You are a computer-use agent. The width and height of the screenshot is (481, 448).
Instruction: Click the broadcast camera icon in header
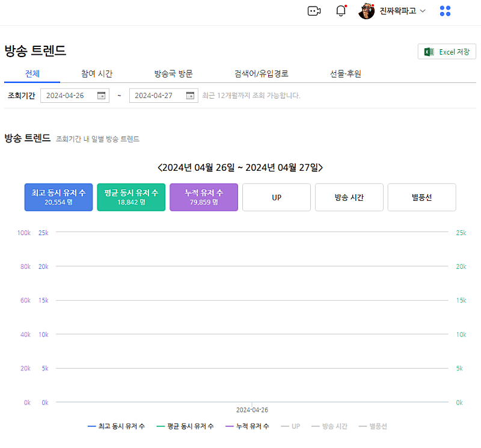[x=314, y=11]
